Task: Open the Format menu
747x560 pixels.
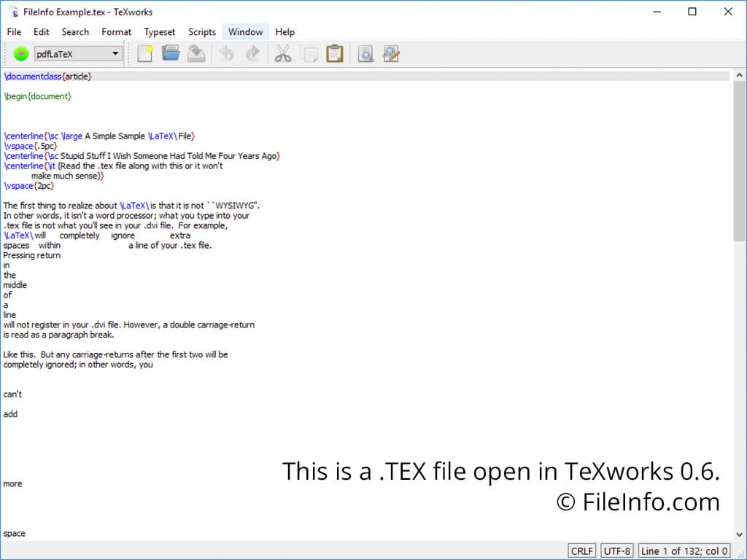Action: pyautogui.click(x=117, y=32)
